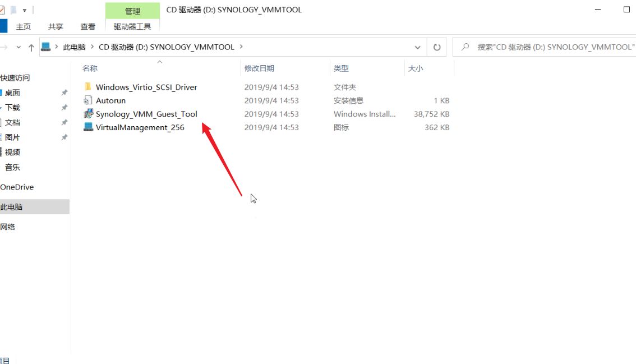Click Windows_Virtio_SCSI_Driver file name

pos(146,87)
